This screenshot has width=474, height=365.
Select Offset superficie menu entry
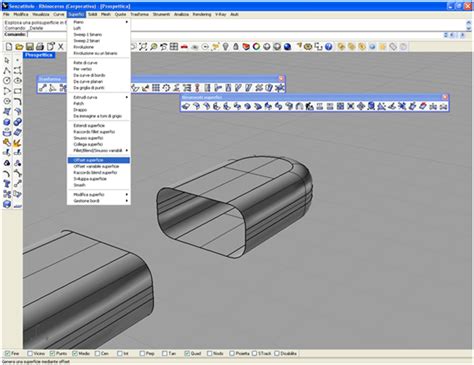pos(99,160)
